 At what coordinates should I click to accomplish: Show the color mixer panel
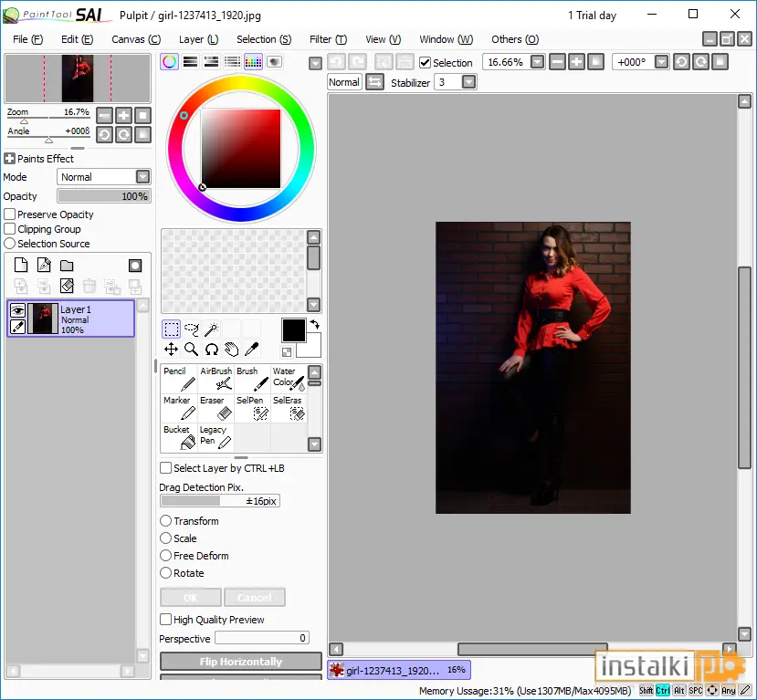232,62
